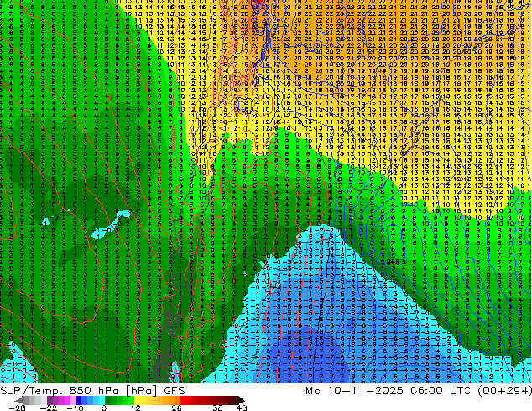532x411 pixels.
Task: Click the '0' label under the colorbar
Action: (104, 408)
